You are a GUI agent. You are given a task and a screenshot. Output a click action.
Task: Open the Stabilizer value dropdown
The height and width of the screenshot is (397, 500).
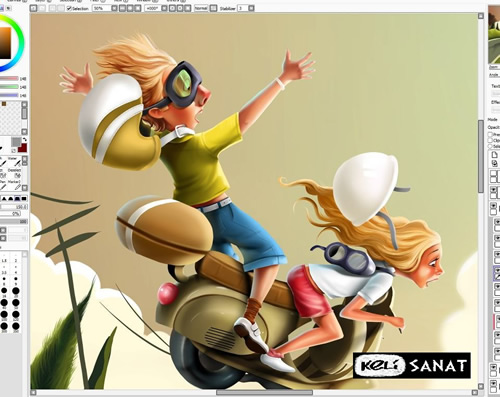(x=251, y=8)
